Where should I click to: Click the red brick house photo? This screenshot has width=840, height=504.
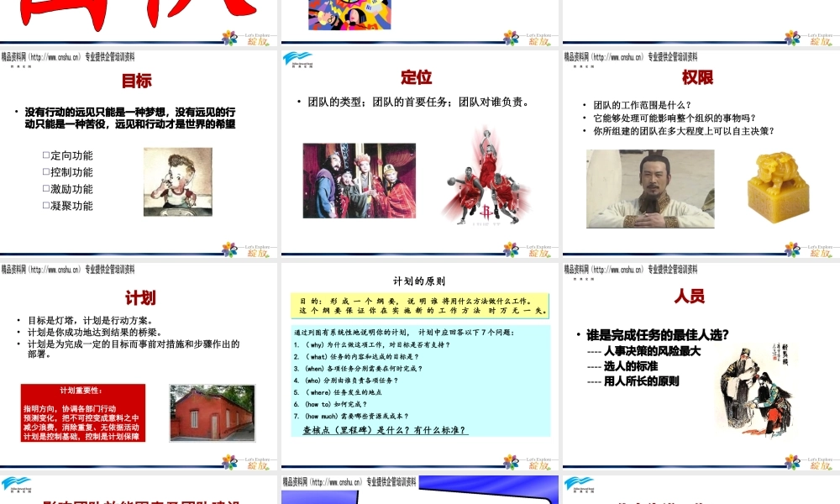pos(213,413)
